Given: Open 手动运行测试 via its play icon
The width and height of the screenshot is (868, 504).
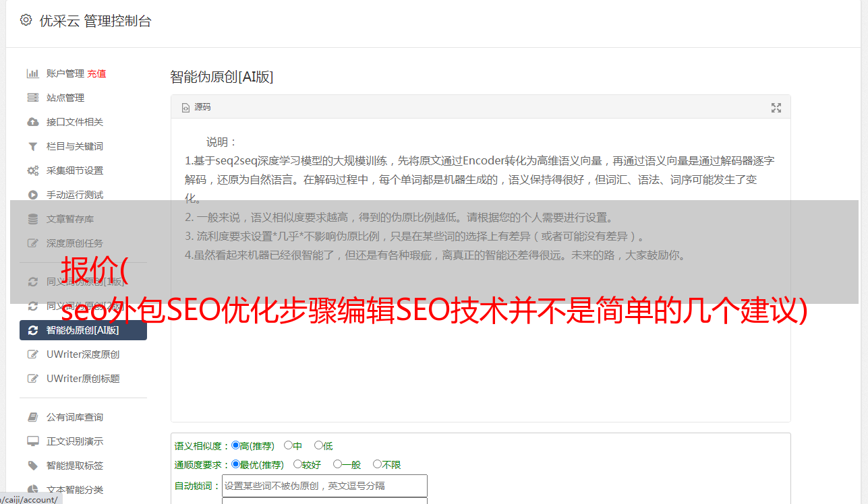Looking at the screenshot, I should pyautogui.click(x=32, y=195).
